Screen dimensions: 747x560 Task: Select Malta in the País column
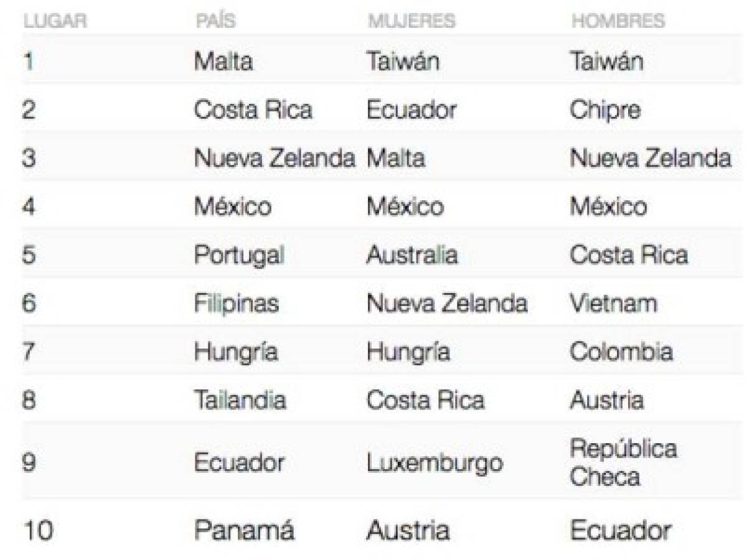(x=223, y=61)
